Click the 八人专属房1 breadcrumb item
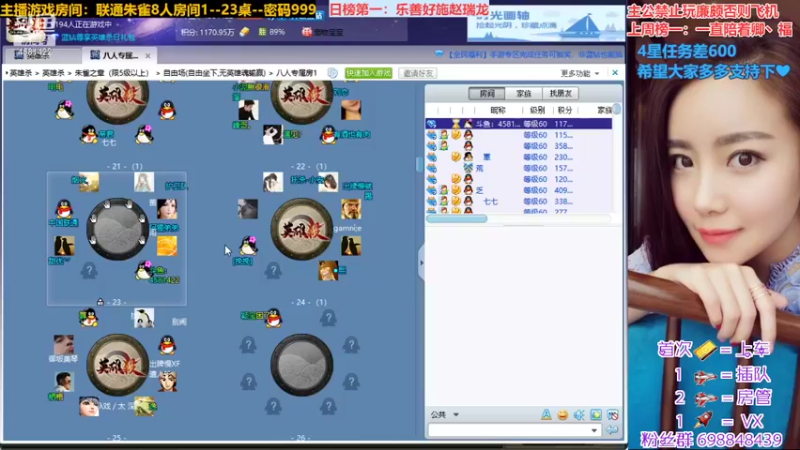The width and height of the screenshot is (800, 450). (x=296, y=73)
